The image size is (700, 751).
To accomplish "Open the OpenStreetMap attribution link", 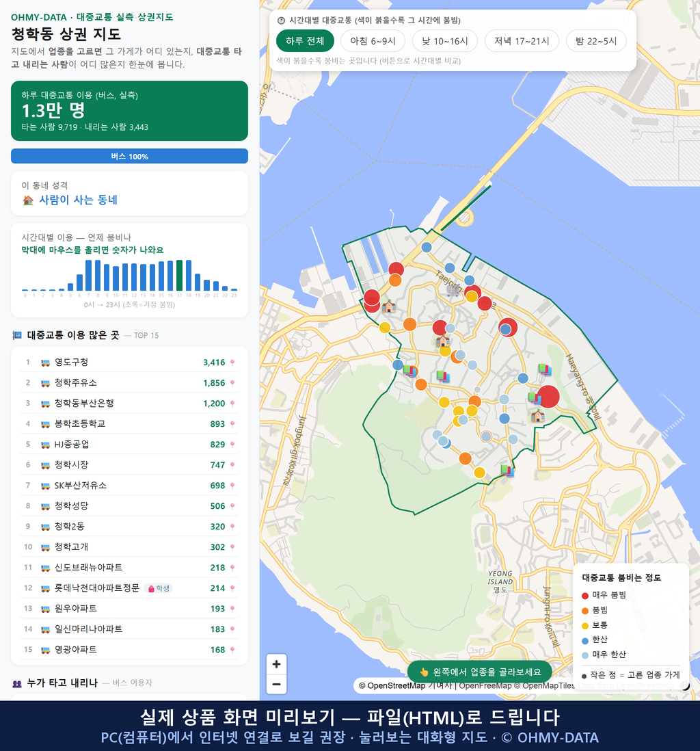I will click(396, 685).
